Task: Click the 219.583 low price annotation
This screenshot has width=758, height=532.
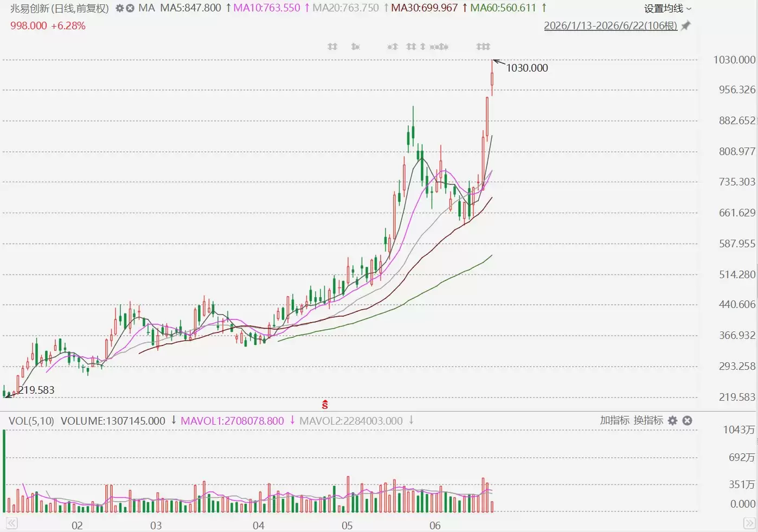Action: (36, 390)
